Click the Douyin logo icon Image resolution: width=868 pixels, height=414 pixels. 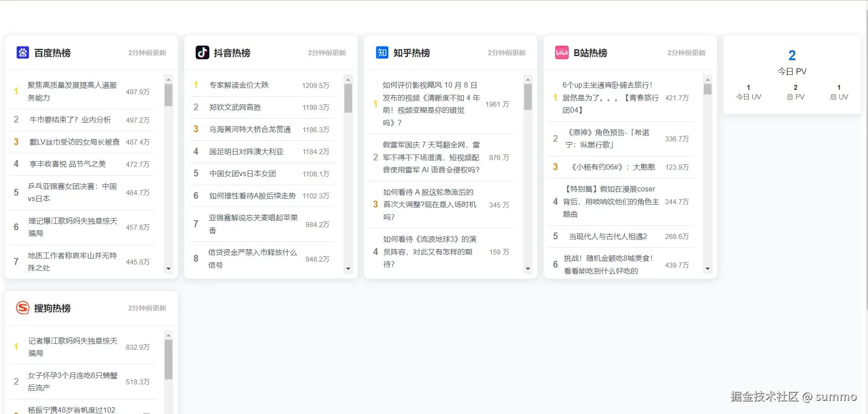(x=203, y=52)
